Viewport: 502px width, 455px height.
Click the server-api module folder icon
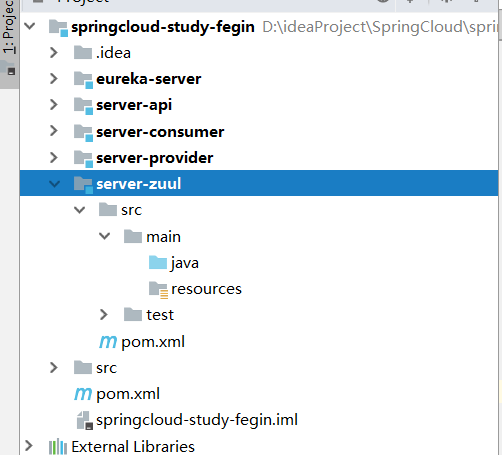[83, 106]
